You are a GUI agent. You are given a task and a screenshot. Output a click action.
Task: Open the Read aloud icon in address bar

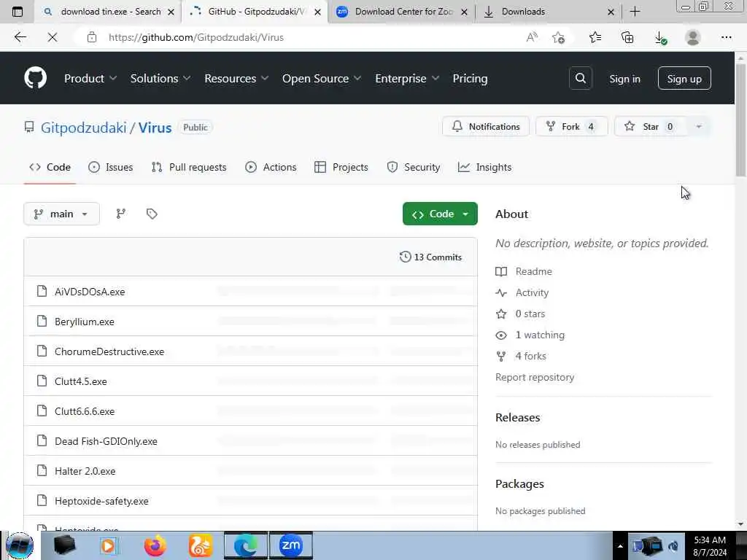click(x=532, y=37)
